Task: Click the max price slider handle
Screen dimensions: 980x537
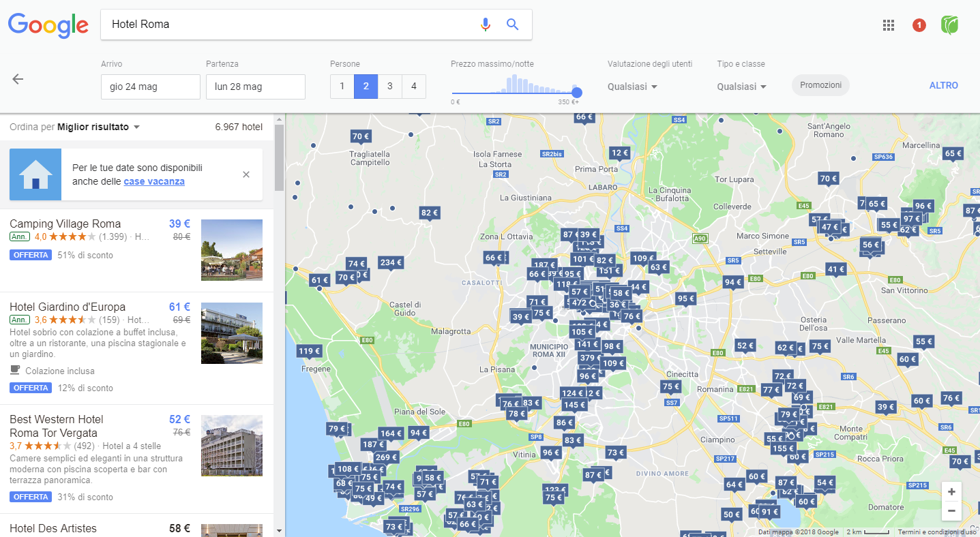Action: [x=577, y=93]
